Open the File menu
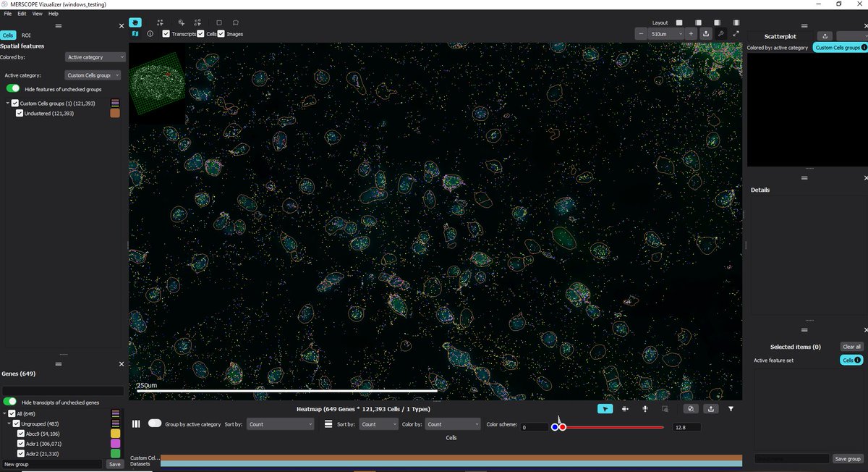868x472 pixels. pyautogui.click(x=8, y=14)
